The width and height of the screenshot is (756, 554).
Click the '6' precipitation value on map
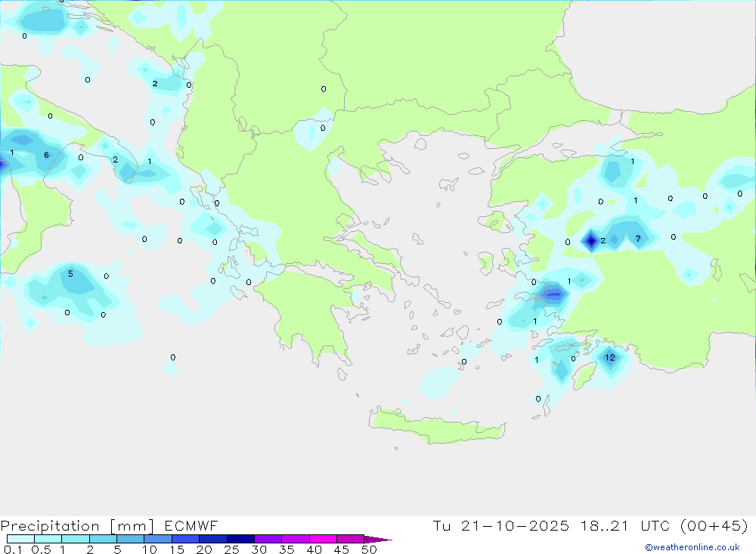[46, 155]
